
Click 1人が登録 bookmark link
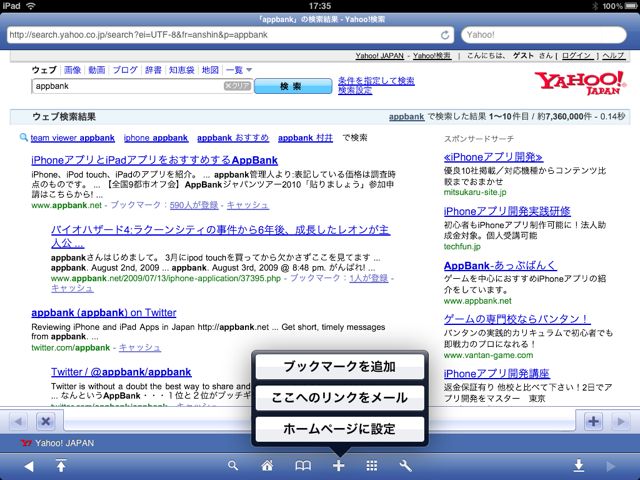(369, 278)
